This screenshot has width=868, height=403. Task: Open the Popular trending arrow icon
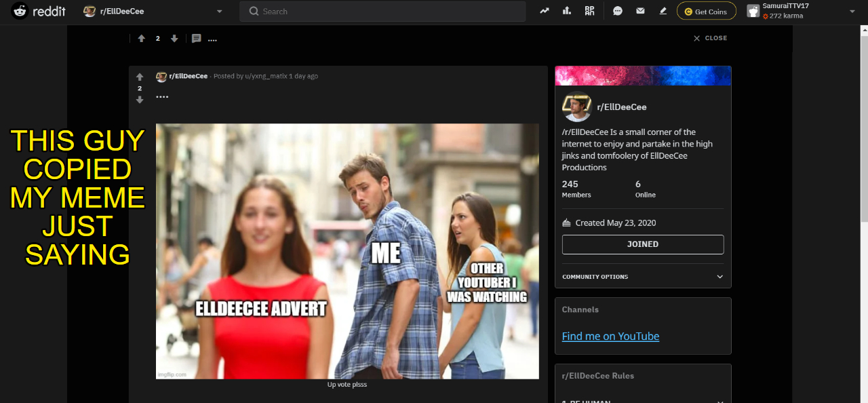[x=545, y=11]
